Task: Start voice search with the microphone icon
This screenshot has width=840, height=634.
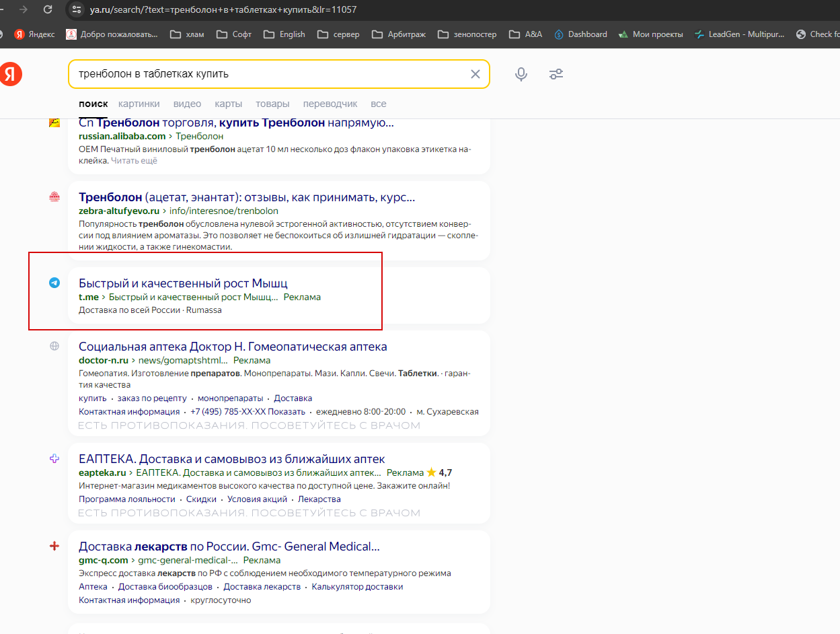Action: click(x=521, y=74)
